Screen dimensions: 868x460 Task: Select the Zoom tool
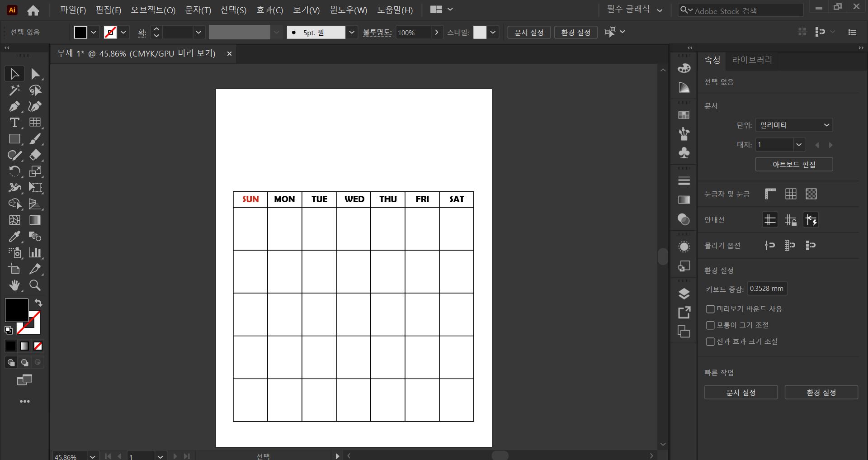tap(35, 285)
